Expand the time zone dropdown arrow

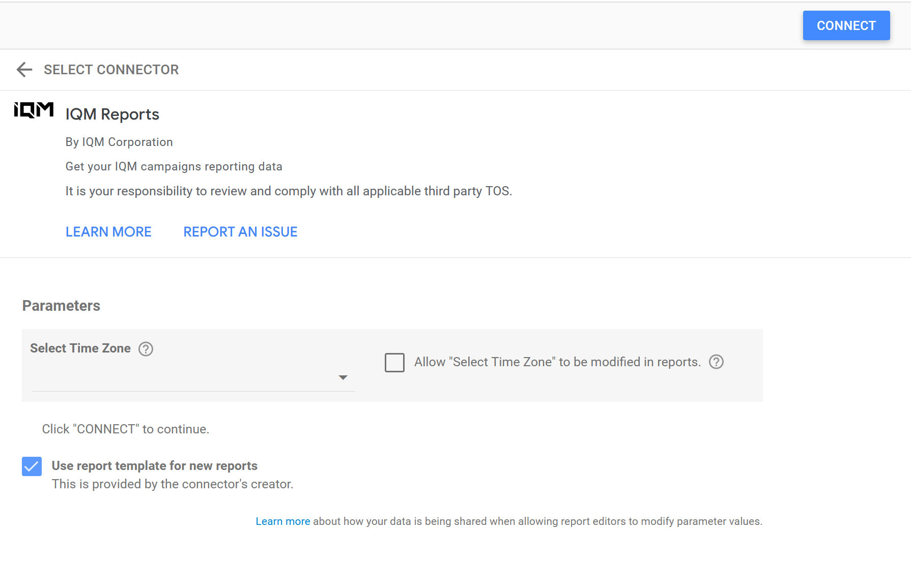(343, 377)
